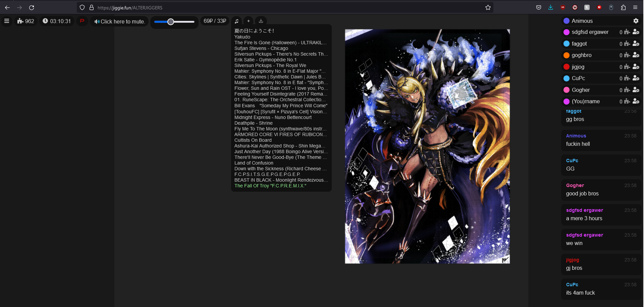Screen dimensions: 644x307
Task: Click the chat message 'its 4am fuck'
Action: coord(581,293)
